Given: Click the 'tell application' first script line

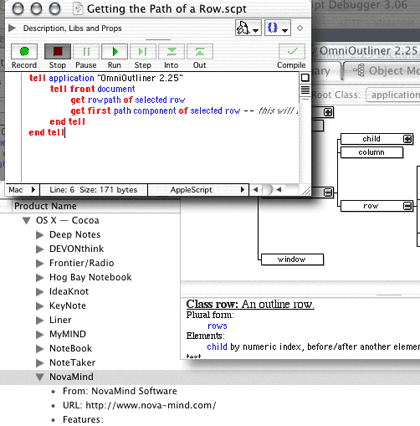Looking at the screenshot, I should [106, 78].
